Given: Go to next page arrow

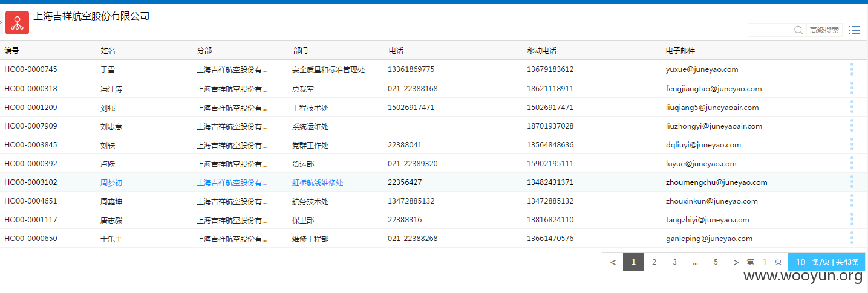Looking at the screenshot, I should [736, 262].
